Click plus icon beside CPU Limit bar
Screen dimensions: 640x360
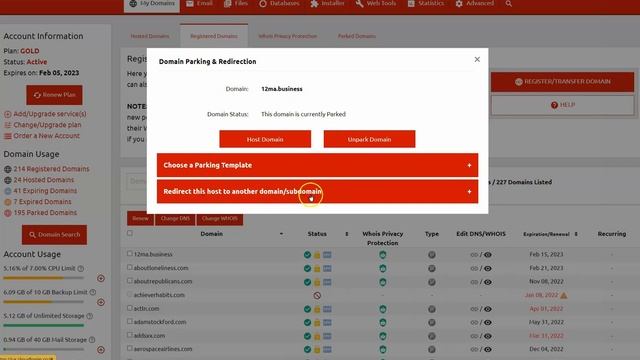pos(101,278)
